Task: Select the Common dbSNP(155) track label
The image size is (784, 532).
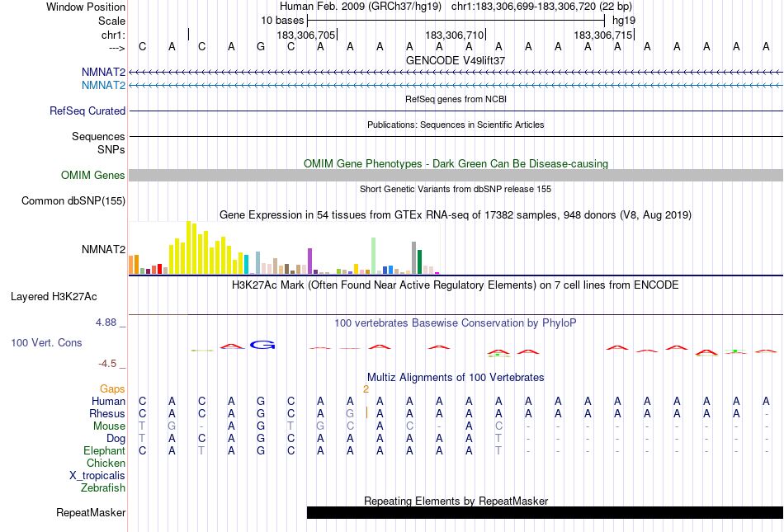Action: (73, 200)
